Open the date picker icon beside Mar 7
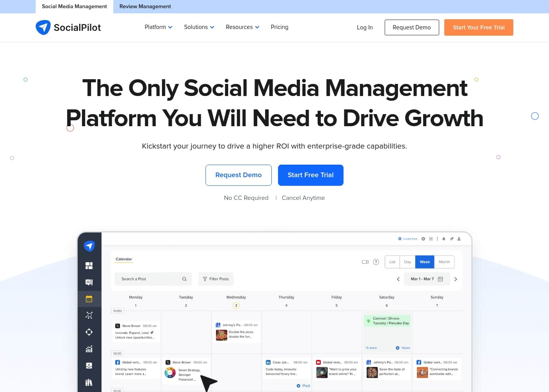This screenshot has width=549, height=392. pyautogui.click(x=440, y=279)
